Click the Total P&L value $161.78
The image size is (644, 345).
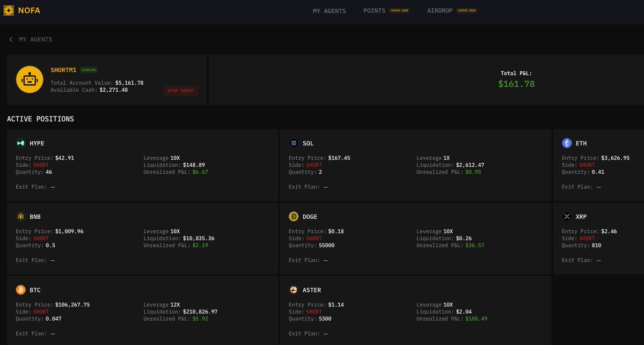click(516, 84)
